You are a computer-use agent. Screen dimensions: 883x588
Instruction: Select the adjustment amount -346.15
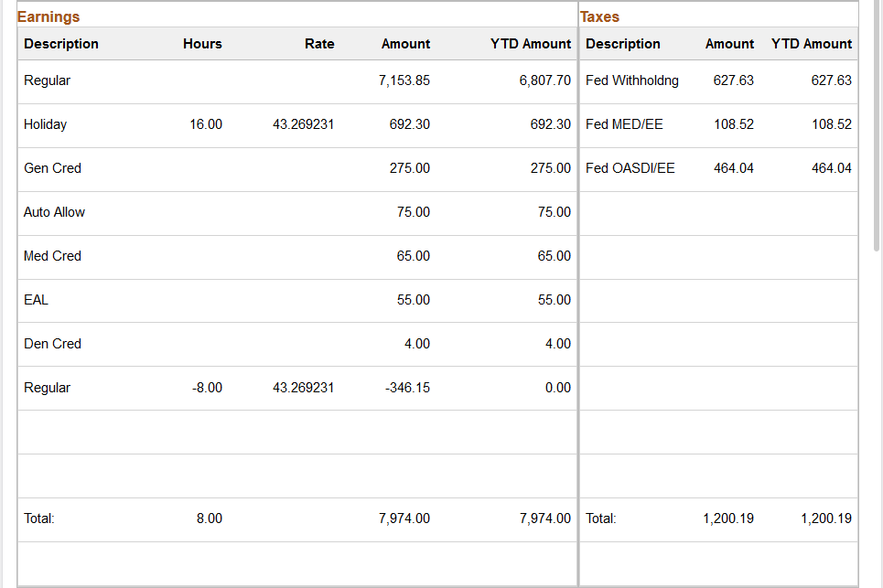(x=408, y=388)
